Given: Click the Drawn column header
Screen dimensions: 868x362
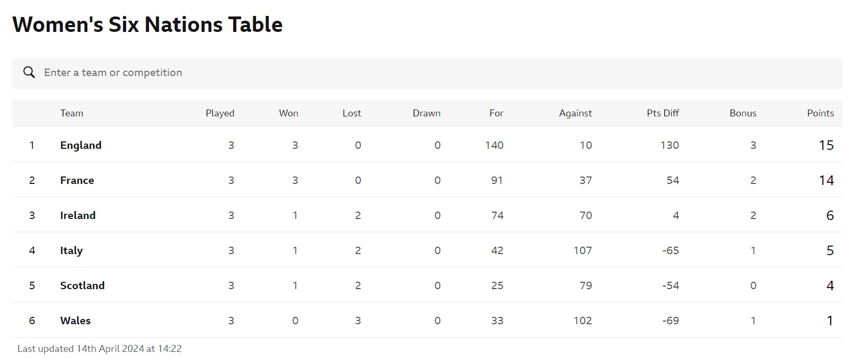Looking at the screenshot, I should [x=426, y=113].
